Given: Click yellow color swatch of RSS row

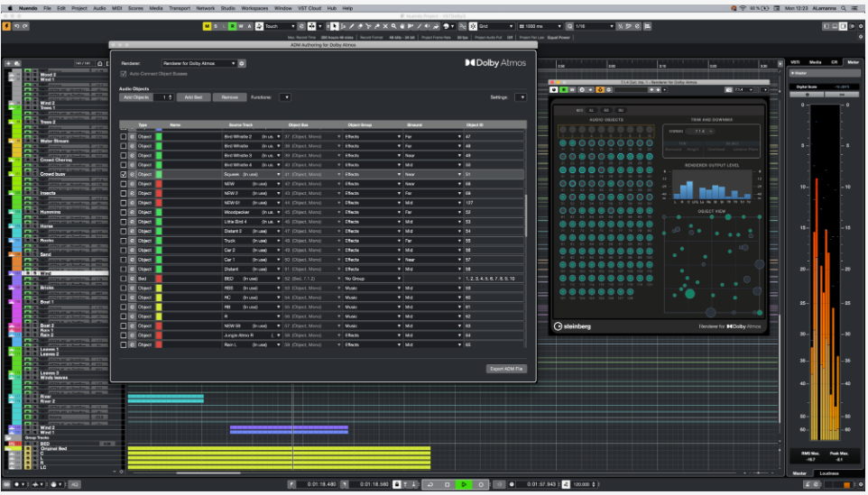Looking at the screenshot, I should click(159, 289).
